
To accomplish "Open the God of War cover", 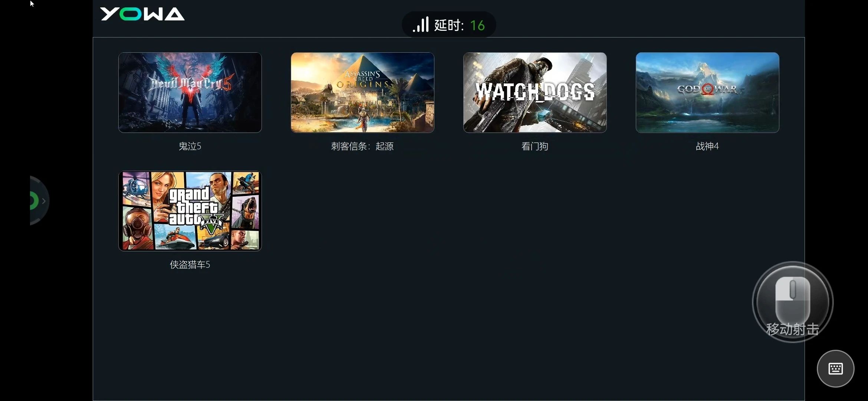I will (x=707, y=92).
